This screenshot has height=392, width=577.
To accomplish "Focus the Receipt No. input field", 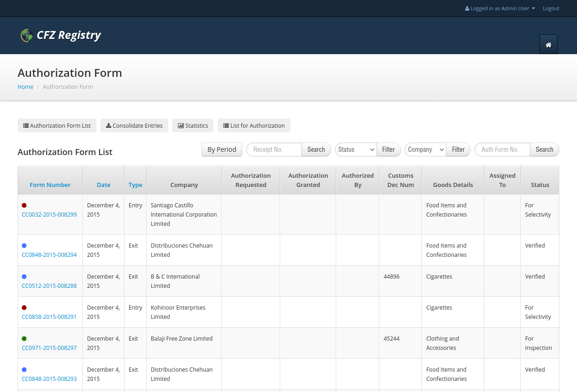I will tap(274, 149).
